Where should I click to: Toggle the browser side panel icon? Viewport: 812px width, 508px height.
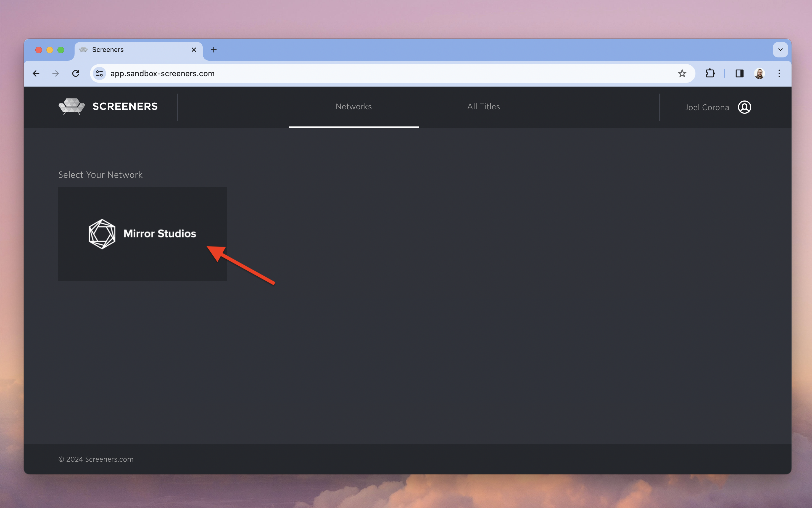[739, 74]
